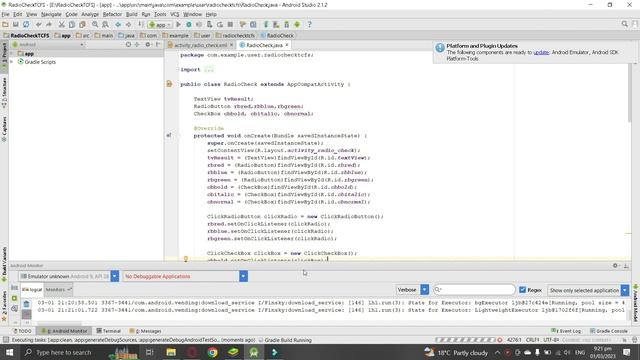The height and width of the screenshot is (360, 640).
Task: Click the Project panel settings gear
Action: [148, 44]
